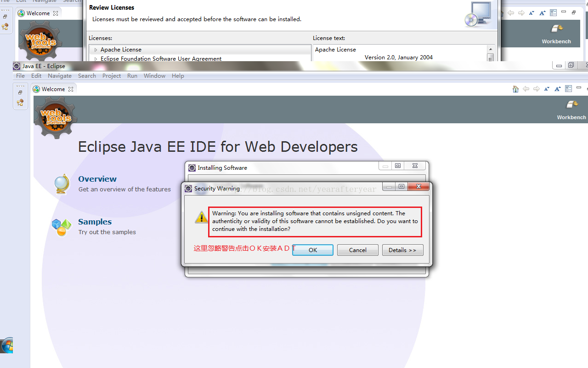This screenshot has height=368, width=588.
Task: Click the Overview globe icon
Action: tap(62, 184)
